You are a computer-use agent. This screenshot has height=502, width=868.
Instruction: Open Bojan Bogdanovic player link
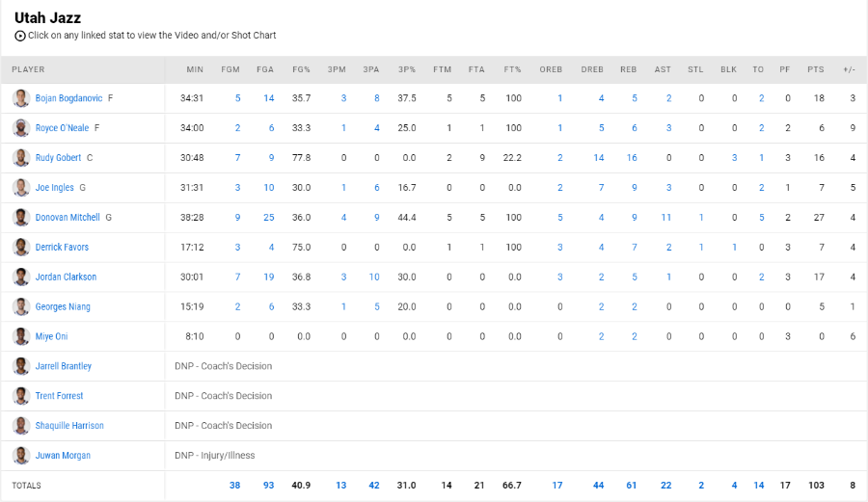point(68,98)
